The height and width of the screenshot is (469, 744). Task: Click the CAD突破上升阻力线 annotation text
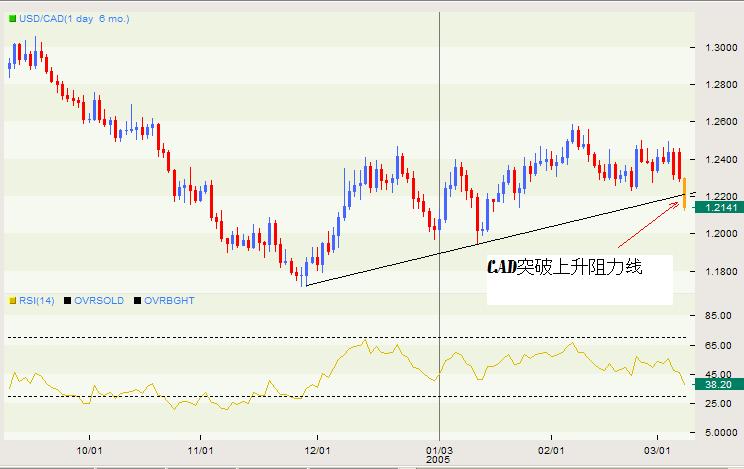565,267
